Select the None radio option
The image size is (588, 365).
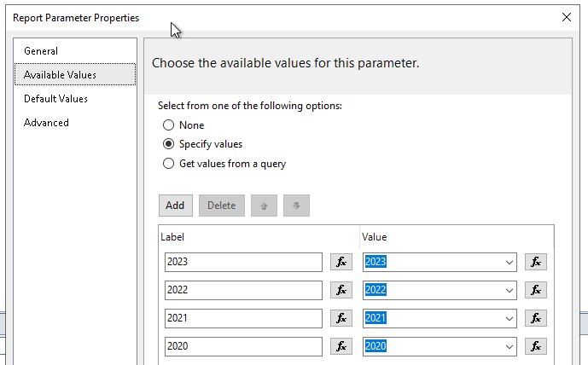[x=169, y=125]
